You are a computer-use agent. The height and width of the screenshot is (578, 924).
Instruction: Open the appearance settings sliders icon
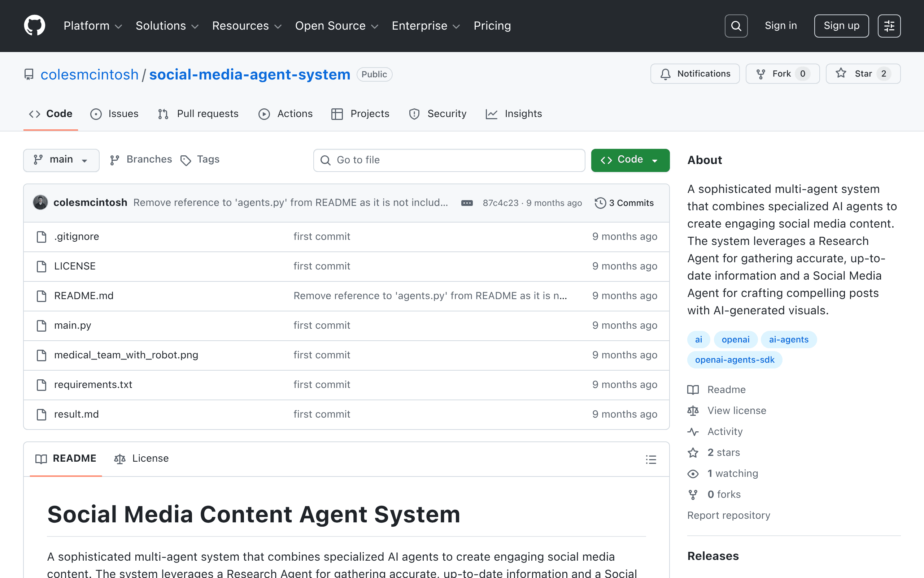tap(889, 26)
